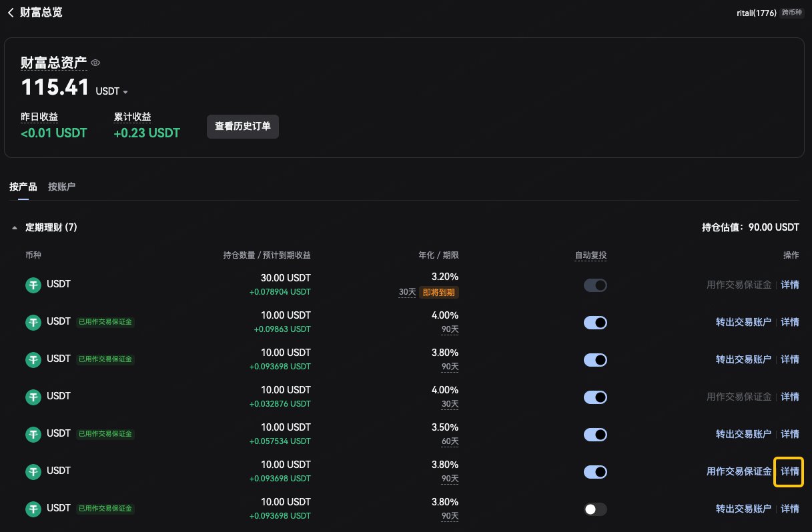Click the 30.00 USDT holding amount
This screenshot has height=532, width=812.
pyautogui.click(x=286, y=277)
